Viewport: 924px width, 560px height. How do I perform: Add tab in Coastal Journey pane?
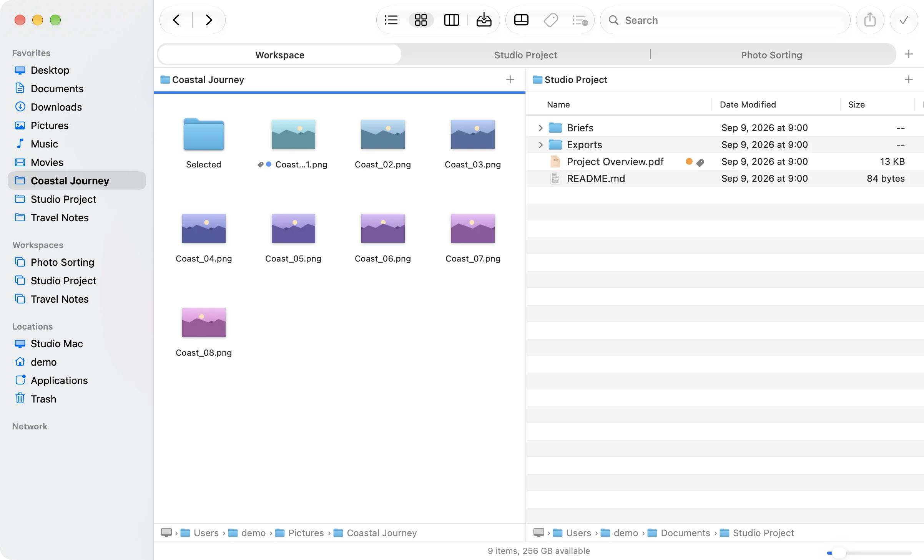[510, 80]
